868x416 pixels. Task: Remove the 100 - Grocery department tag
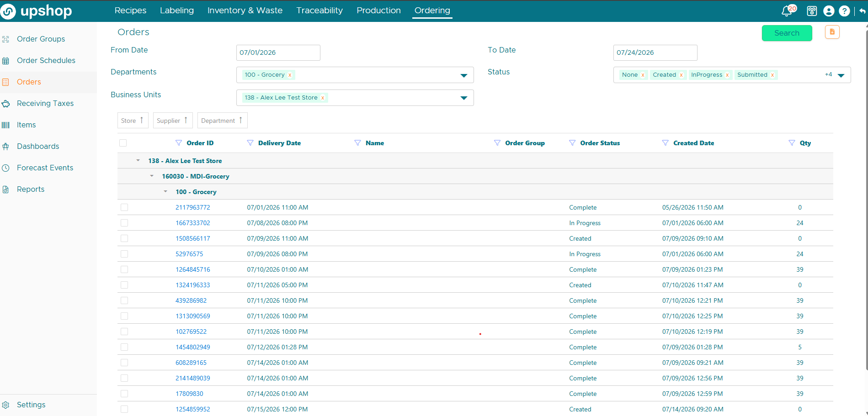(290, 75)
